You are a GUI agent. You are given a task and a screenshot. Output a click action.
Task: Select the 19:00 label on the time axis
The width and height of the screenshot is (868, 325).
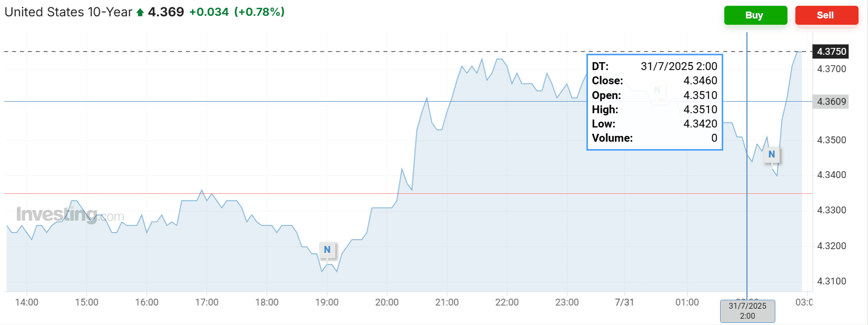tap(327, 302)
